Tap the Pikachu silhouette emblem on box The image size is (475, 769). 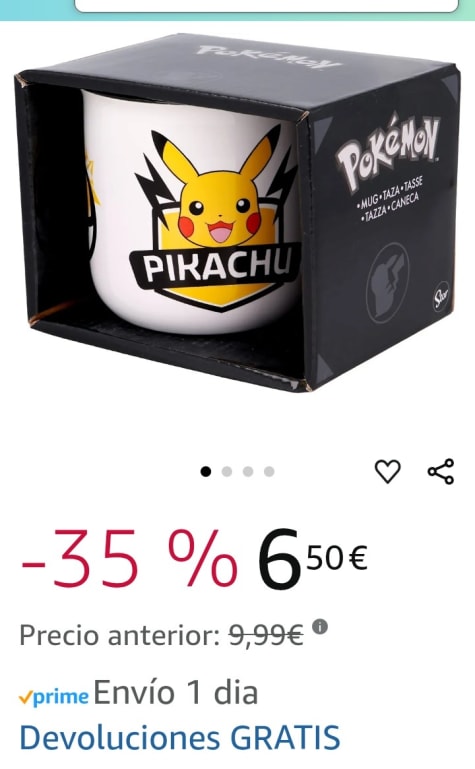click(x=387, y=282)
